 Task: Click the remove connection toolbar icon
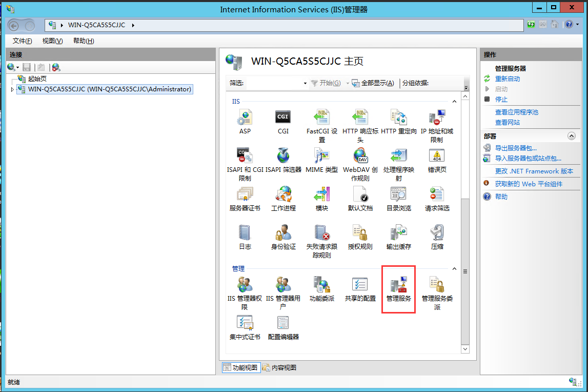56,68
